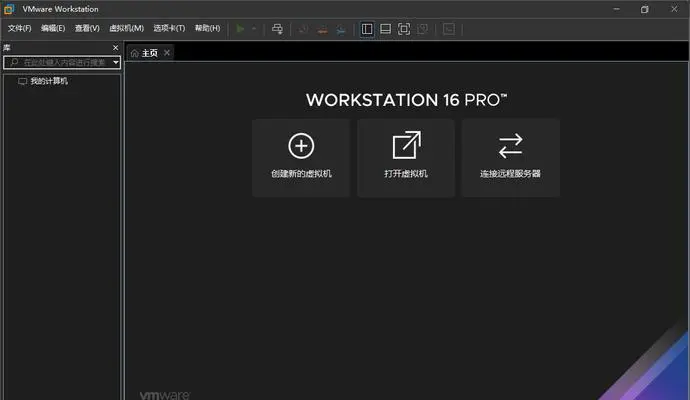Click the take snapshot toolbar icon

pyautogui.click(x=303, y=29)
